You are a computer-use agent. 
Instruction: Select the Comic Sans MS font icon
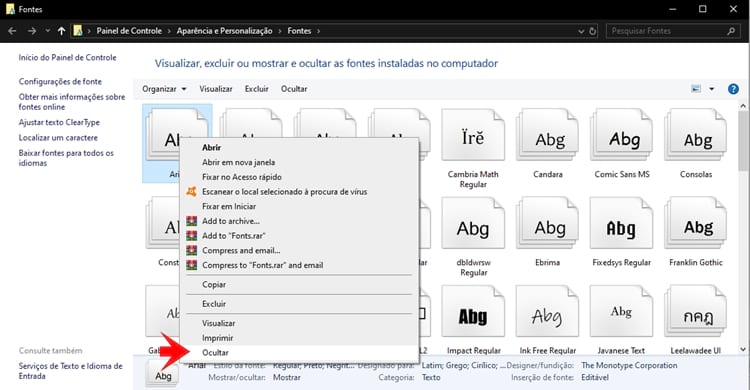[x=622, y=135]
